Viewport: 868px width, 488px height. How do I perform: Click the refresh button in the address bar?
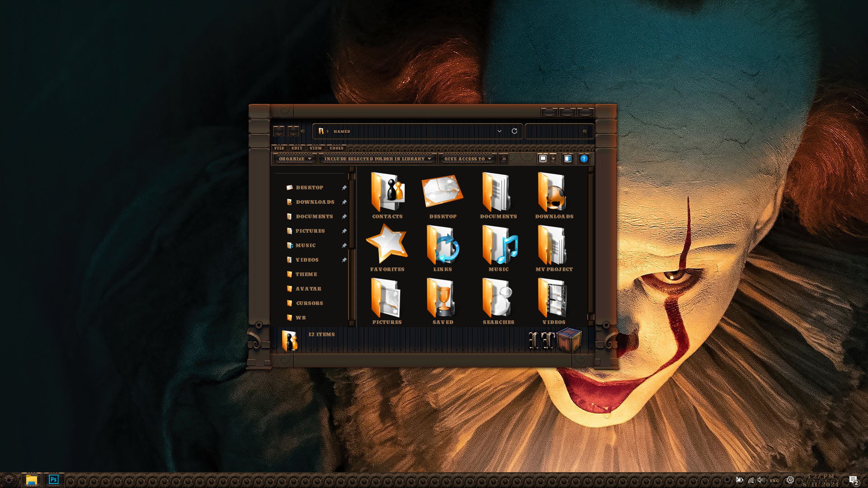514,131
